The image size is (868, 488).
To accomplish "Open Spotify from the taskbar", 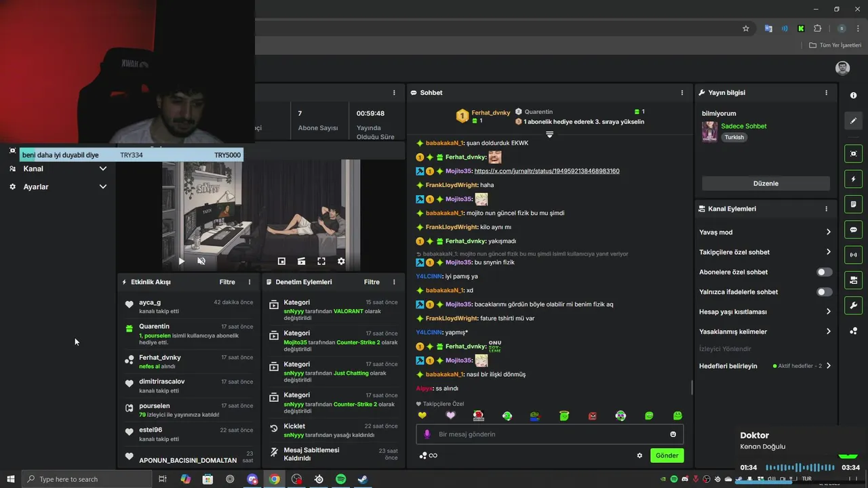I will point(340,479).
